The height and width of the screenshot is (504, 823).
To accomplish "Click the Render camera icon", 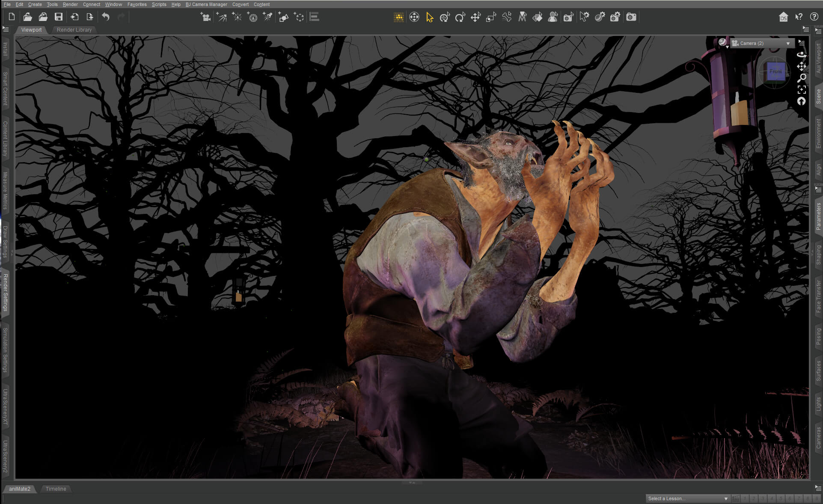I will click(631, 17).
